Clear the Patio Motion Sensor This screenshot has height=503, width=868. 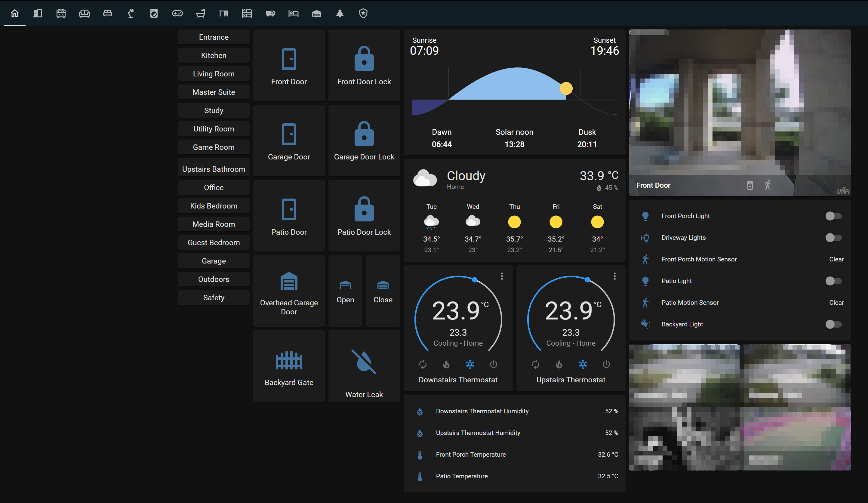836,302
